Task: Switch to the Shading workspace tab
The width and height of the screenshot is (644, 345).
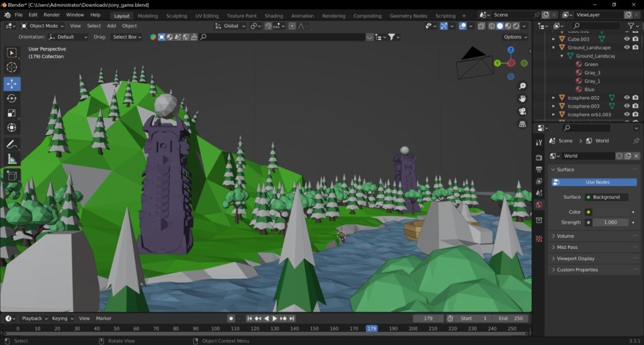Action: point(274,16)
